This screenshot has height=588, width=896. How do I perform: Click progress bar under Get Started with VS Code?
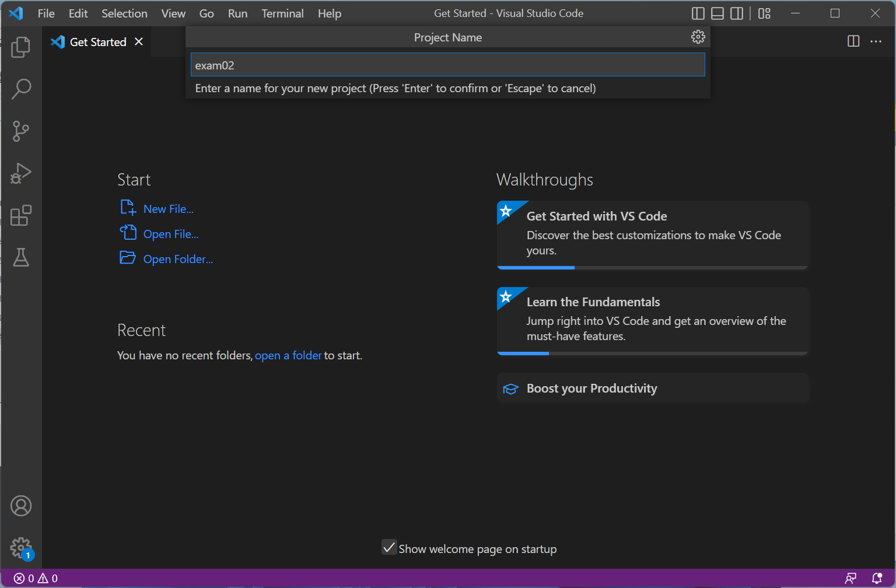[652, 267]
